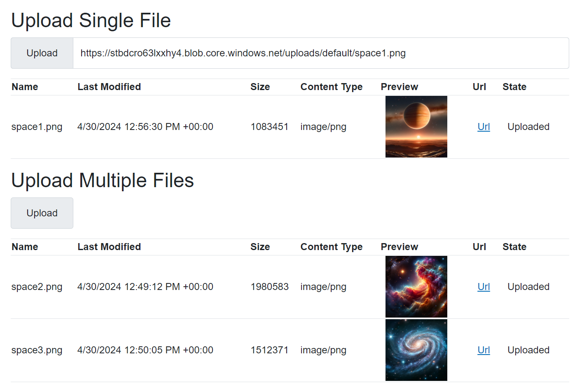Click the date 4/30/2024 12:56:30 PM +00:00
The image size is (577, 392).
point(145,127)
